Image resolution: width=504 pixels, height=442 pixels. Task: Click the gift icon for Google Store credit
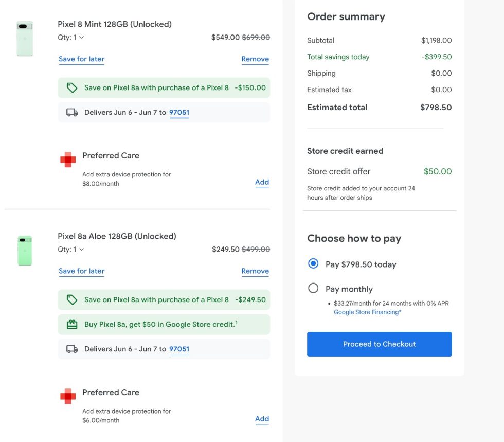[72, 325]
